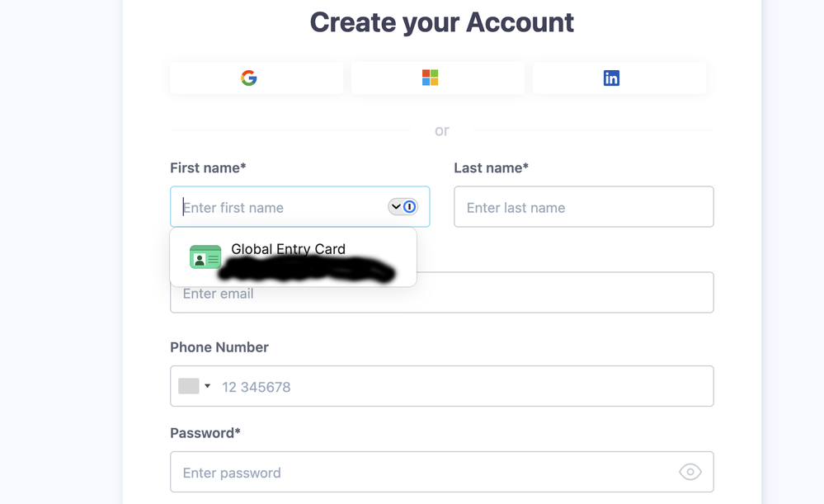Click the 1Password logo in First name field
Viewport: 824px width, 504px height.
click(x=410, y=207)
